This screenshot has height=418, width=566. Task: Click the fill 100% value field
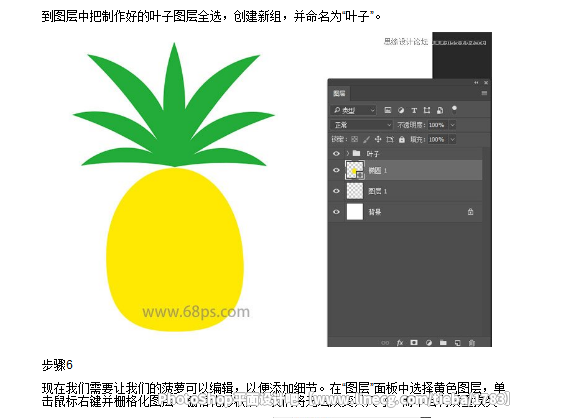point(437,139)
